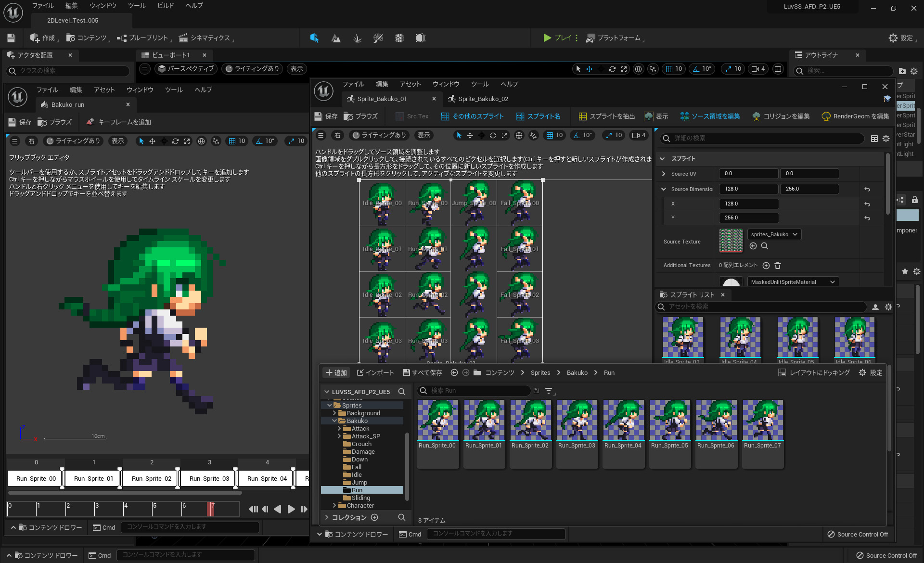Reset the Source Dimension X value
924x563 pixels.
(x=867, y=204)
